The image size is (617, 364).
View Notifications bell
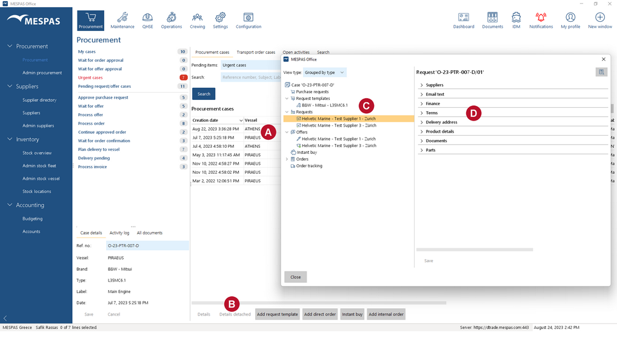point(541,21)
